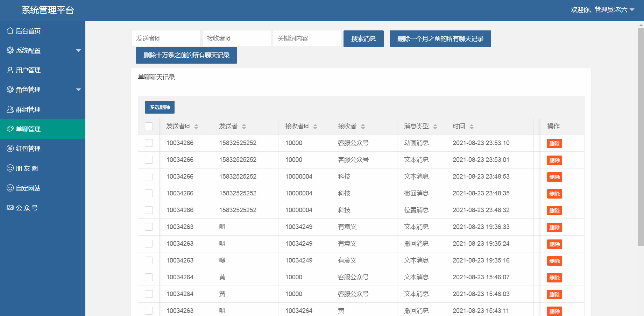Click the group icon beside 群组管理
Image resolution: width=644 pixels, height=316 pixels.
click(10, 109)
